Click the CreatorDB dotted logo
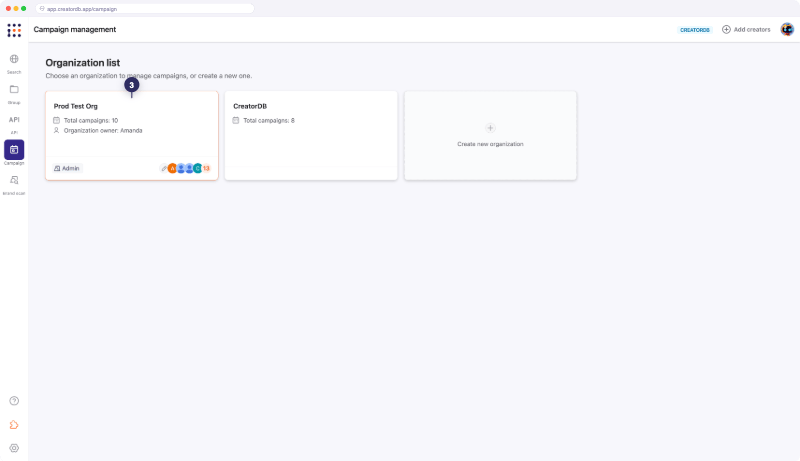Image resolution: width=800 pixels, height=461 pixels. coord(14,30)
